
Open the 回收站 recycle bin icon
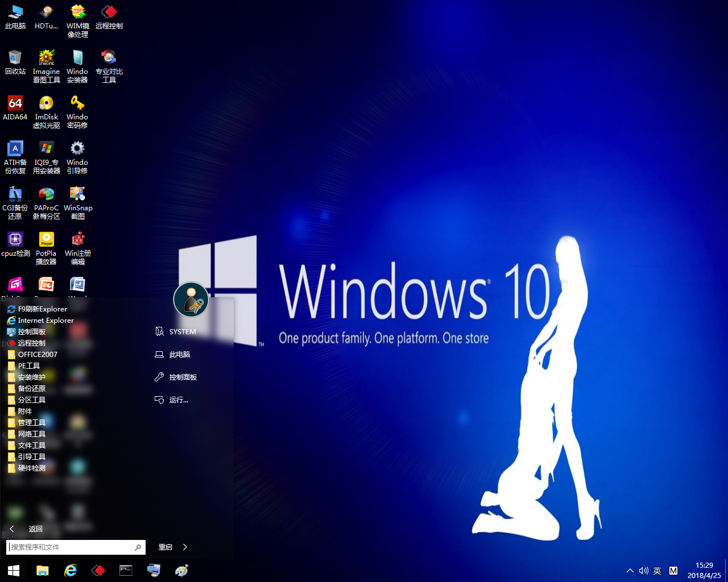tap(15, 63)
